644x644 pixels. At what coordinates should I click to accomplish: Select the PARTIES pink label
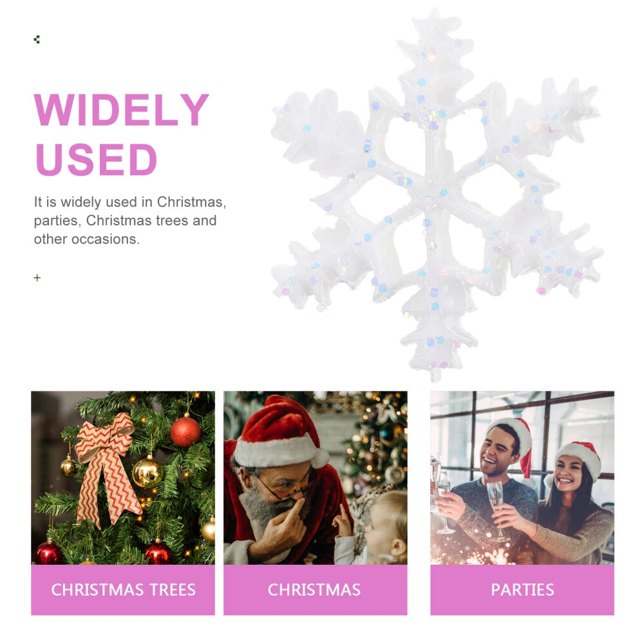(522, 590)
